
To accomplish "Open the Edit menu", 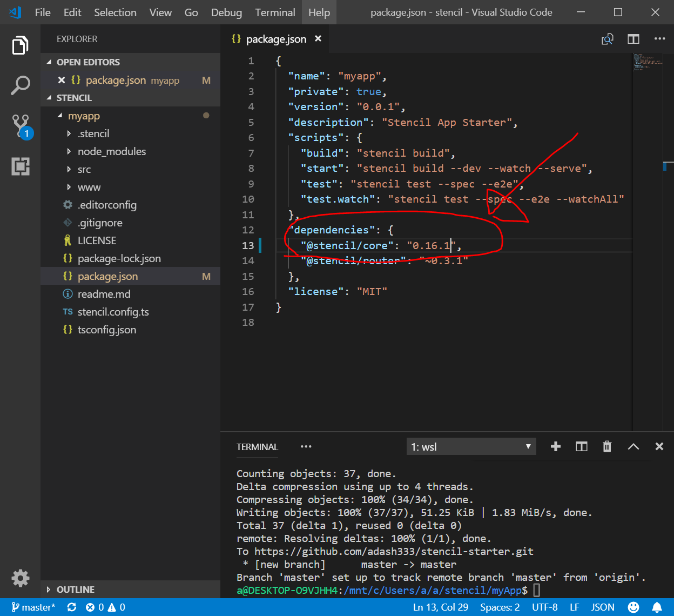I will coord(72,12).
